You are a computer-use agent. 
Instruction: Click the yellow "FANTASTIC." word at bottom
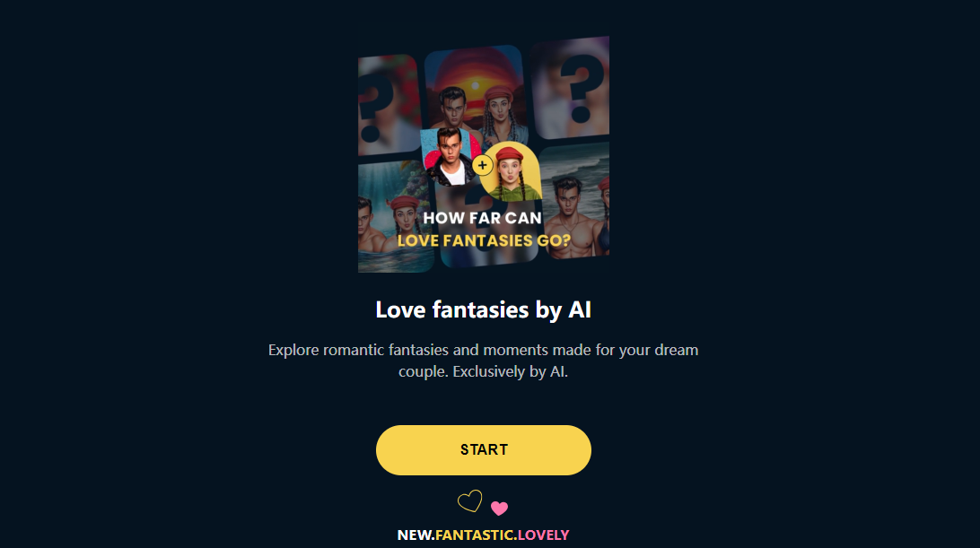[x=476, y=535]
